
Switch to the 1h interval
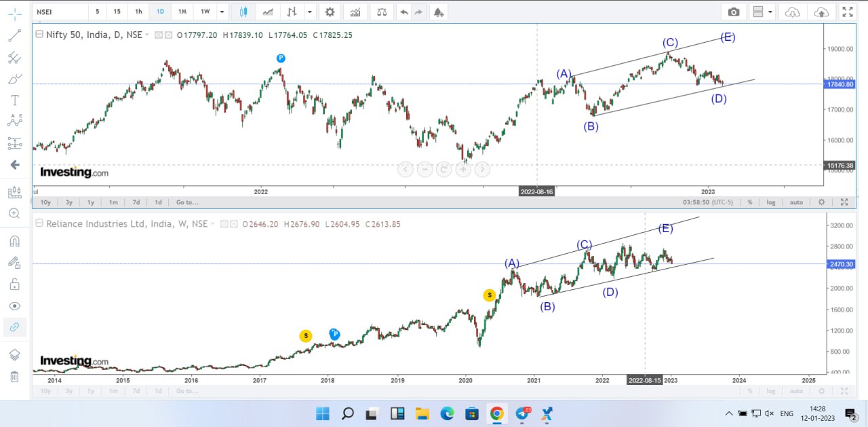point(138,12)
